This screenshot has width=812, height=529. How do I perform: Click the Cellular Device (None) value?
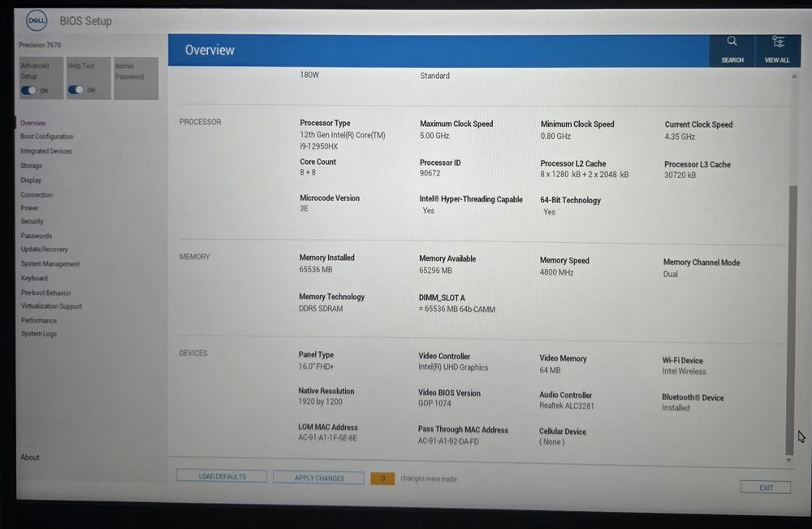pyautogui.click(x=552, y=442)
